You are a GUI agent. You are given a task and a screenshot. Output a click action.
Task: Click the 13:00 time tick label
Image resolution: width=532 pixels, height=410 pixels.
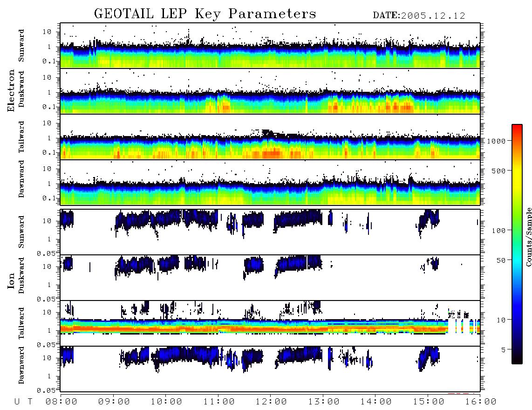(324, 402)
